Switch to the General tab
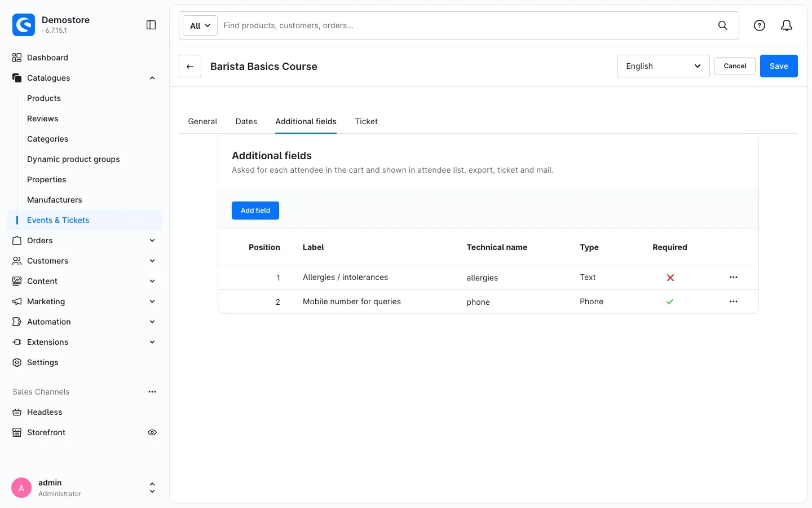The width and height of the screenshot is (812, 508). (202, 121)
